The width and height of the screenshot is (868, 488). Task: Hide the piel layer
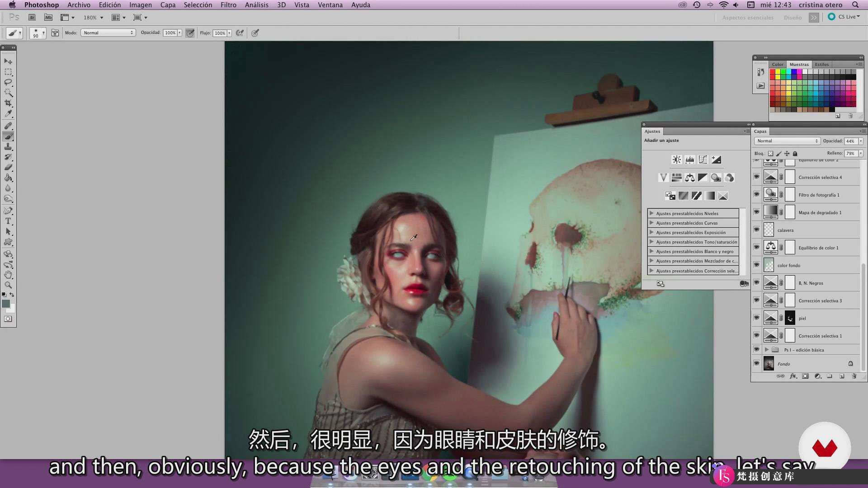pyautogui.click(x=756, y=318)
